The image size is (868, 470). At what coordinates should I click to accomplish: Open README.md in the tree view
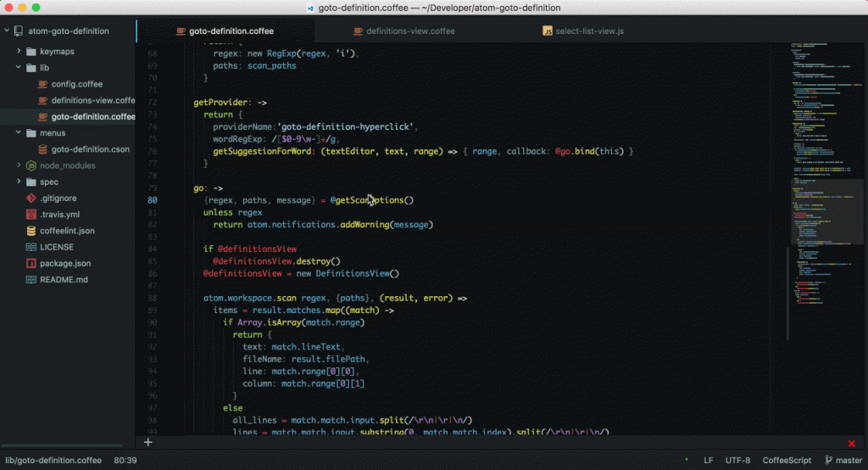64,279
